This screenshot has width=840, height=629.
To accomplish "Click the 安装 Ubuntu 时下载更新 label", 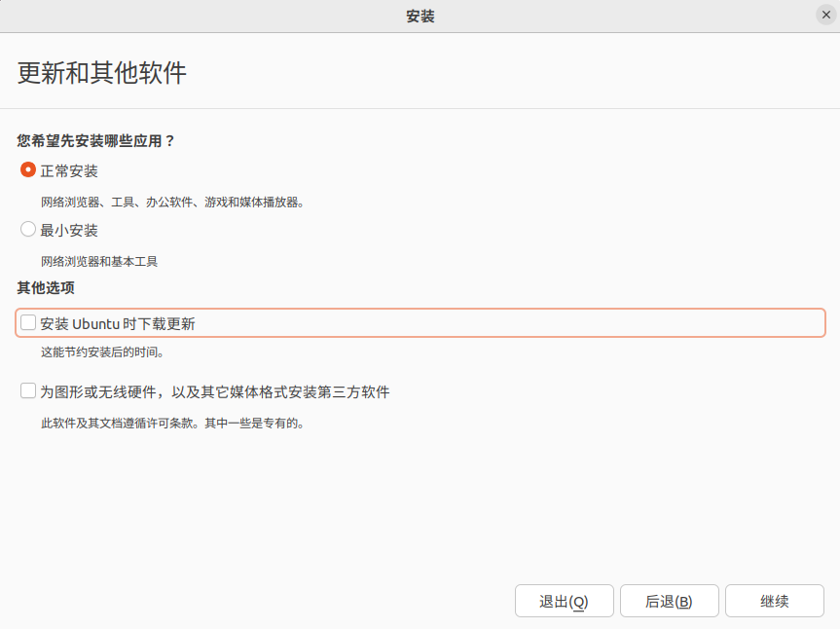I will [118, 323].
